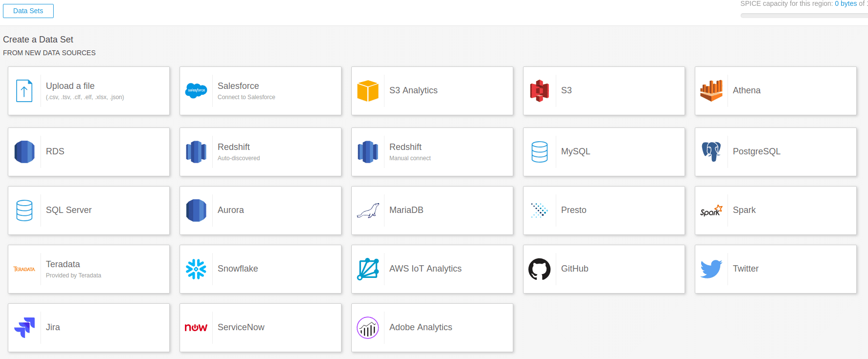Viewport: 868px width, 359px height.
Task: Pick the Salesforce data source label
Action: (x=238, y=86)
